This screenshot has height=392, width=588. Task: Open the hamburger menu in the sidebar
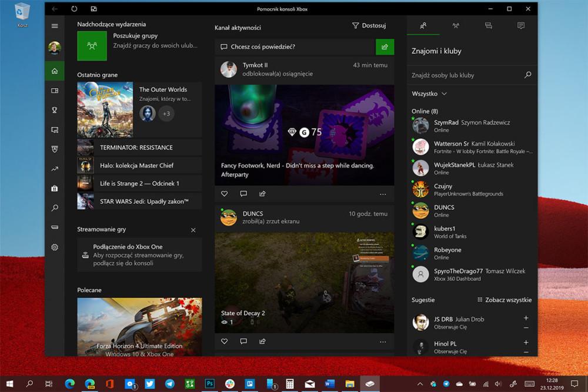(55, 26)
